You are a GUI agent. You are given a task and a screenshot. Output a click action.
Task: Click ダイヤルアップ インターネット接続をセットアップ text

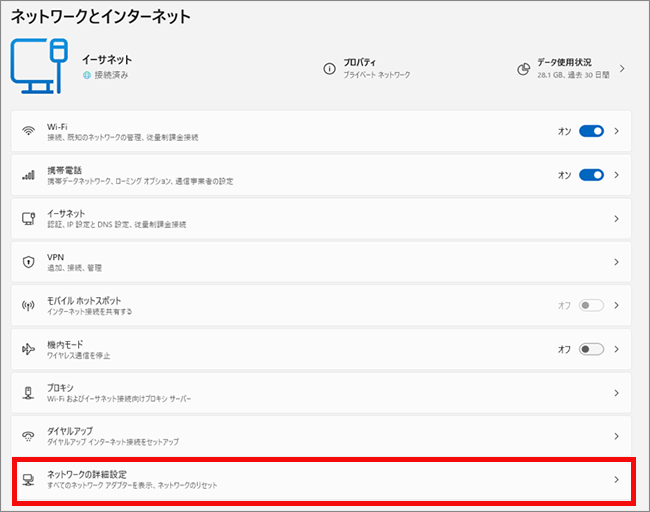coord(113,442)
